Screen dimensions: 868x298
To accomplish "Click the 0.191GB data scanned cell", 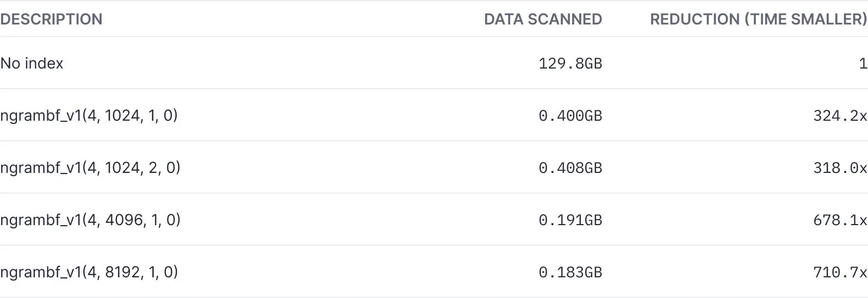I will tap(570, 220).
